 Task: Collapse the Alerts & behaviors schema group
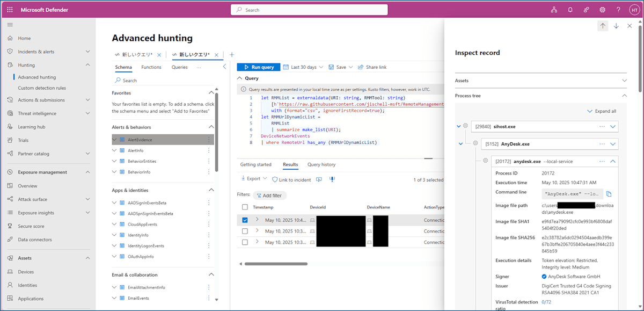click(211, 127)
